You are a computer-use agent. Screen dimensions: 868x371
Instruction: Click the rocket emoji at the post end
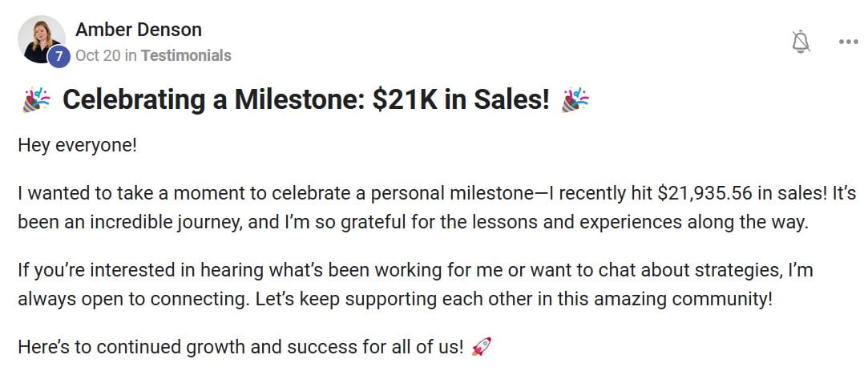(481, 347)
